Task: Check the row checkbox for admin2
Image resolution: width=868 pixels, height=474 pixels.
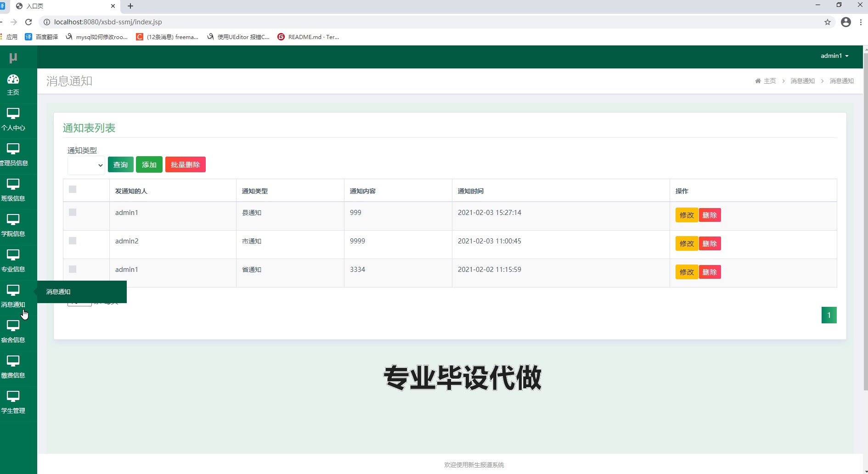Action: (x=72, y=240)
